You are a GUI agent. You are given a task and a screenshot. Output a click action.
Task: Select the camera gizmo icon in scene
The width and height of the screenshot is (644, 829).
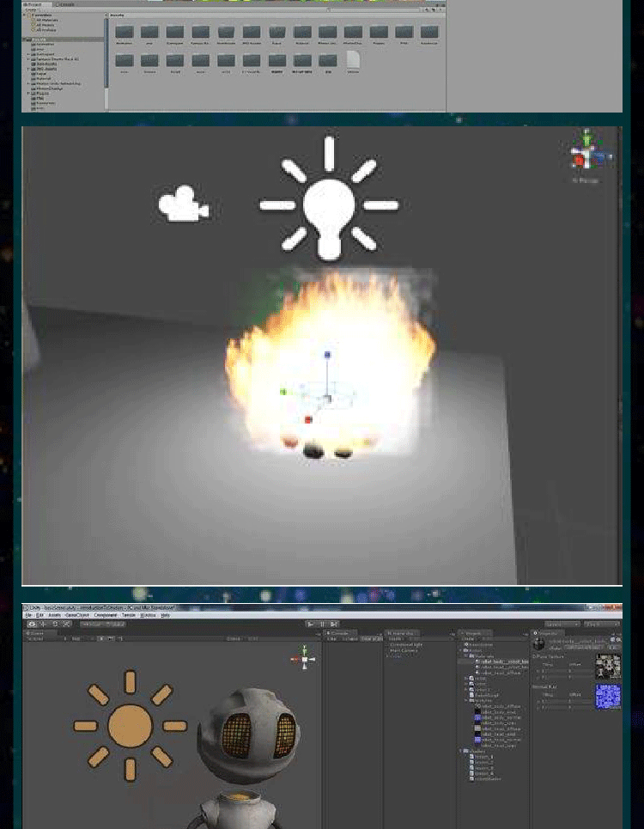click(x=183, y=203)
